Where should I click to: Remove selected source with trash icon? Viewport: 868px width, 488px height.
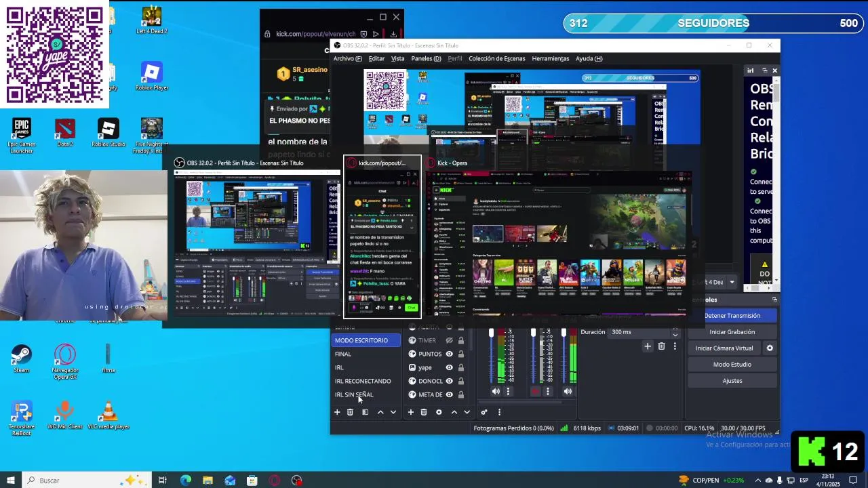(x=424, y=412)
